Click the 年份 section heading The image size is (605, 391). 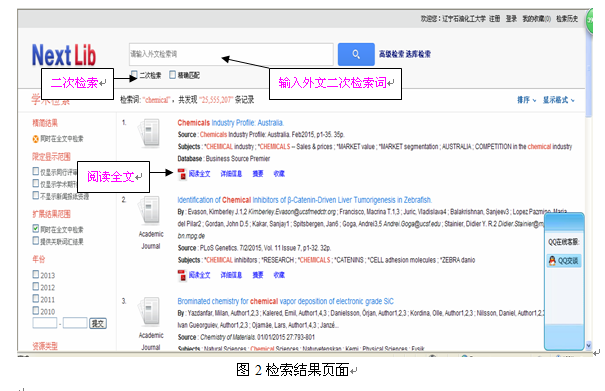click(39, 259)
